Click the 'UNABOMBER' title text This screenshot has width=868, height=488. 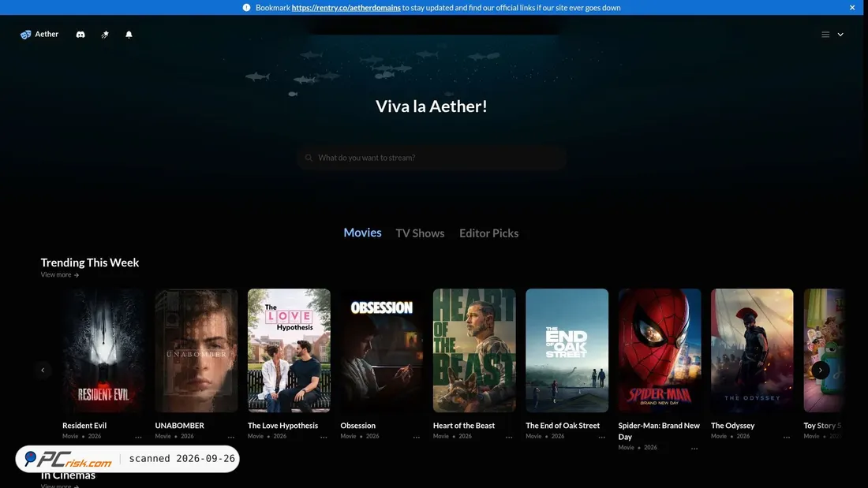pyautogui.click(x=179, y=426)
